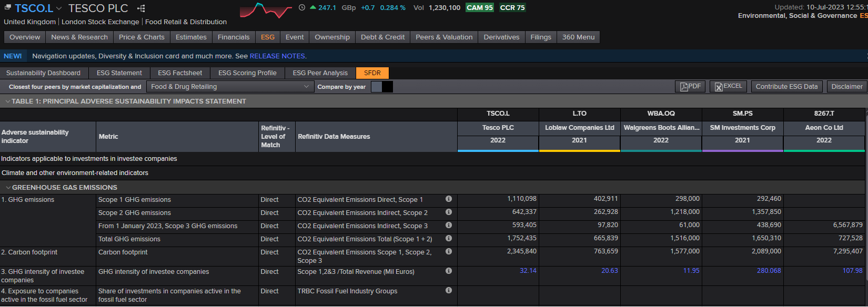Collapse Table 1 Principal Adverse Sustainability Impacts
The width and height of the screenshot is (868, 307).
[x=7, y=101]
